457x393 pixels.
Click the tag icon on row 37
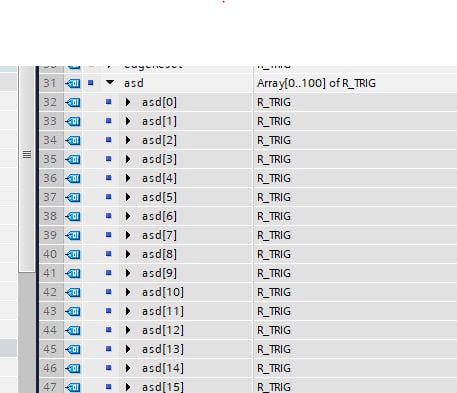73,197
